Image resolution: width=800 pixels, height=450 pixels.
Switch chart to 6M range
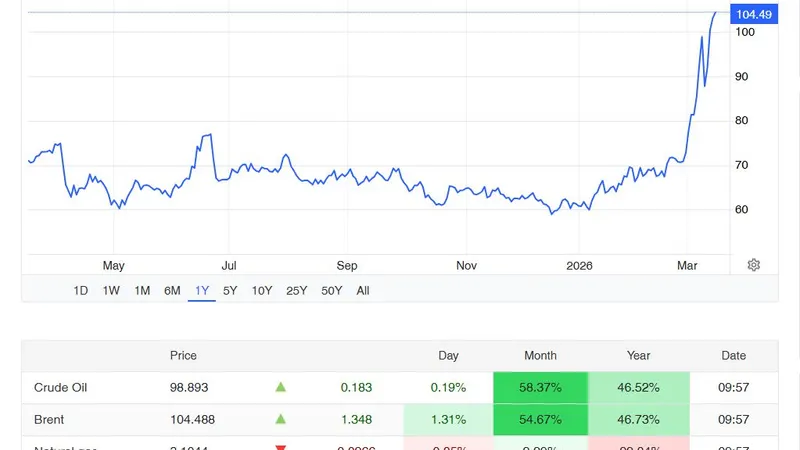point(172,291)
